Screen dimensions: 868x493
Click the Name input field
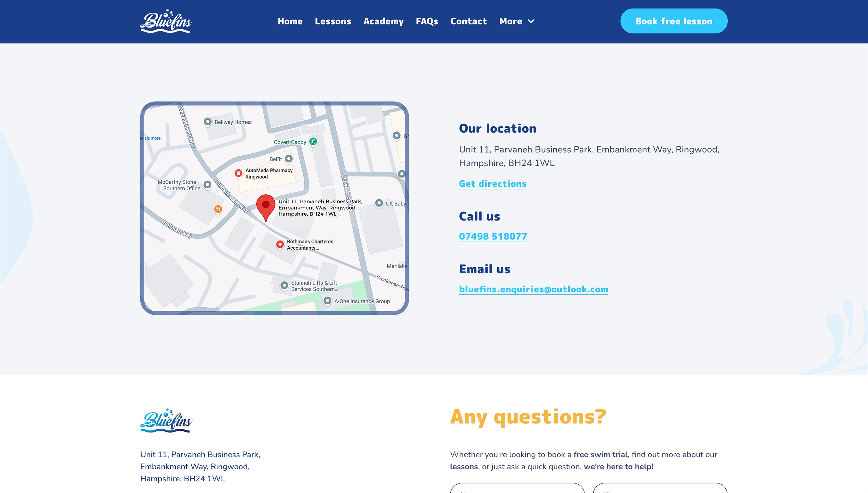(517, 490)
